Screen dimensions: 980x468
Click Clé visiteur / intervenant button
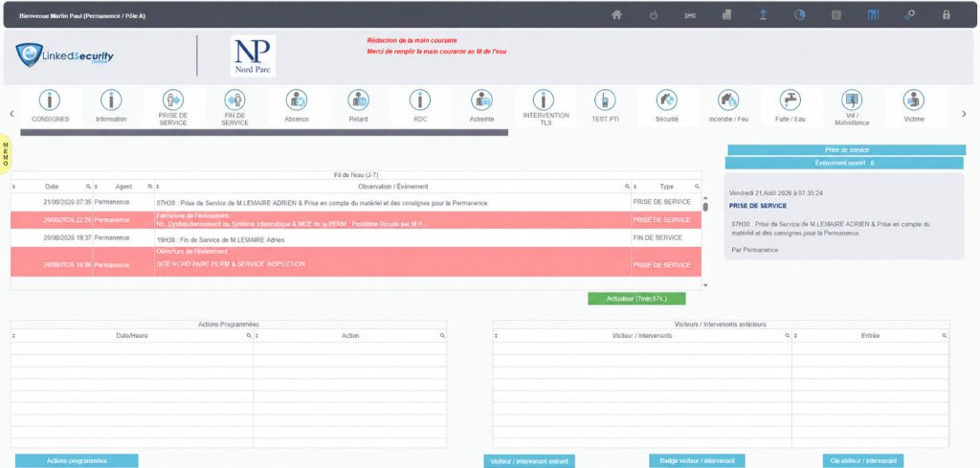click(863, 461)
